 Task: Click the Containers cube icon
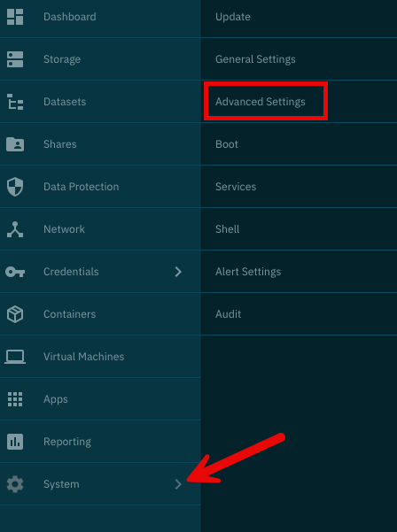(x=15, y=314)
